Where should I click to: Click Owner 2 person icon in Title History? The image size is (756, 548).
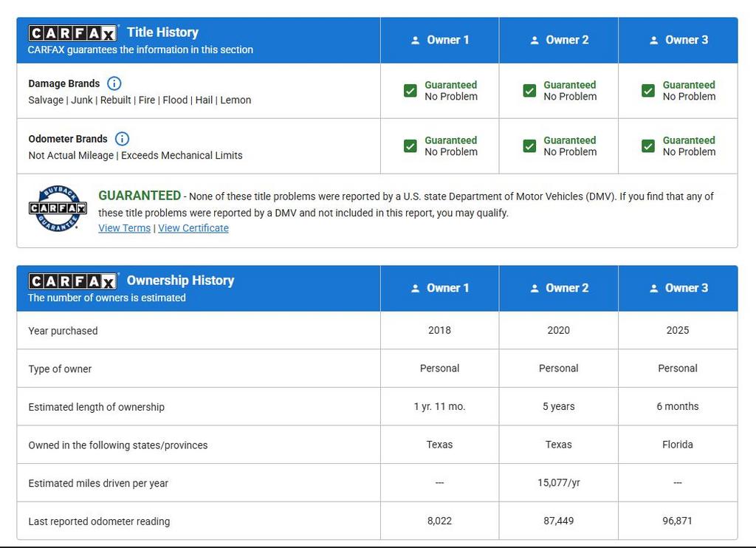coord(535,41)
